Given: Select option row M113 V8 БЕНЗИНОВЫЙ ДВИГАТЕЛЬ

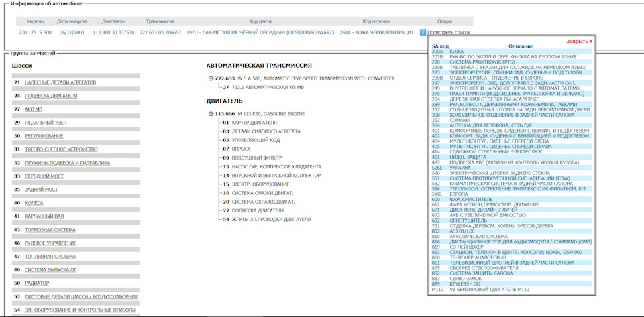Looking at the screenshot, I should point(512,289).
